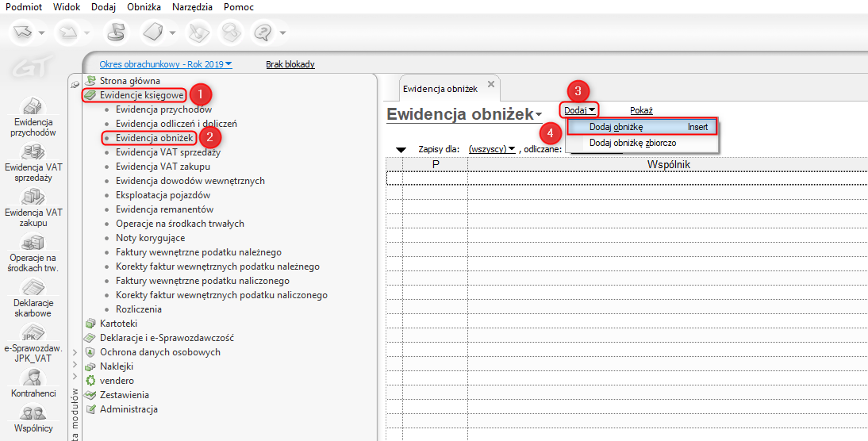Open the Narzędzia menu
Screen dimensions: 868x441
tap(192, 7)
